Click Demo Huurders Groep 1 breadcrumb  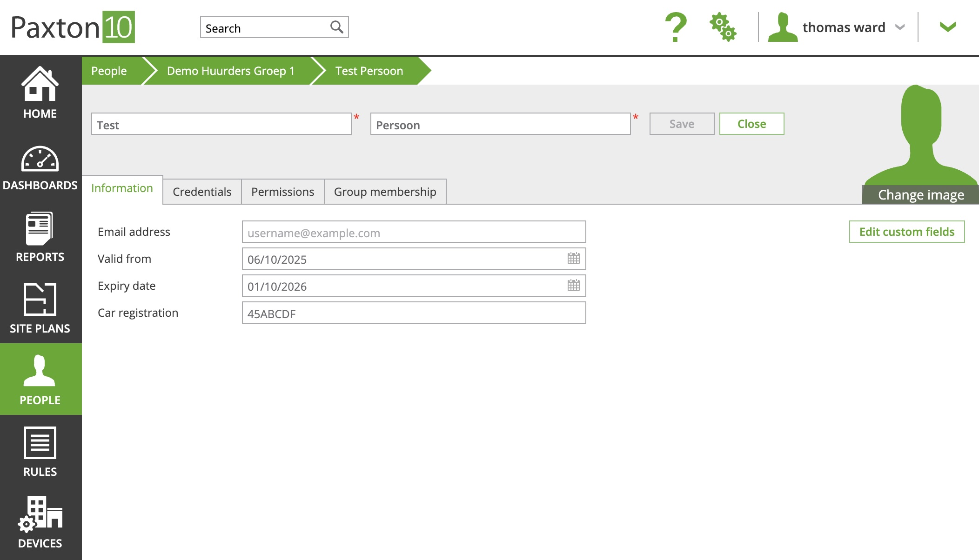231,71
